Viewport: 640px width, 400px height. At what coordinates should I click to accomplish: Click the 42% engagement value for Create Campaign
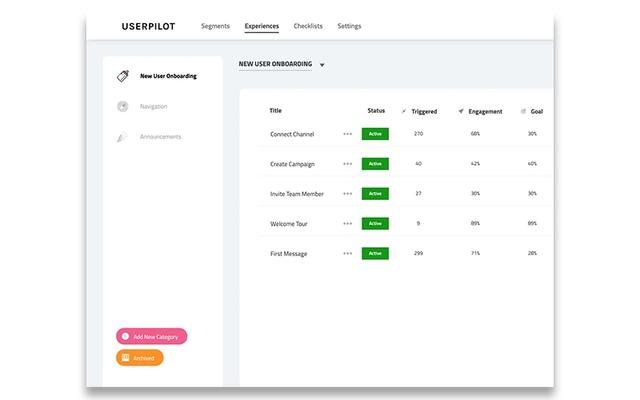pyautogui.click(x=475, y=164)
